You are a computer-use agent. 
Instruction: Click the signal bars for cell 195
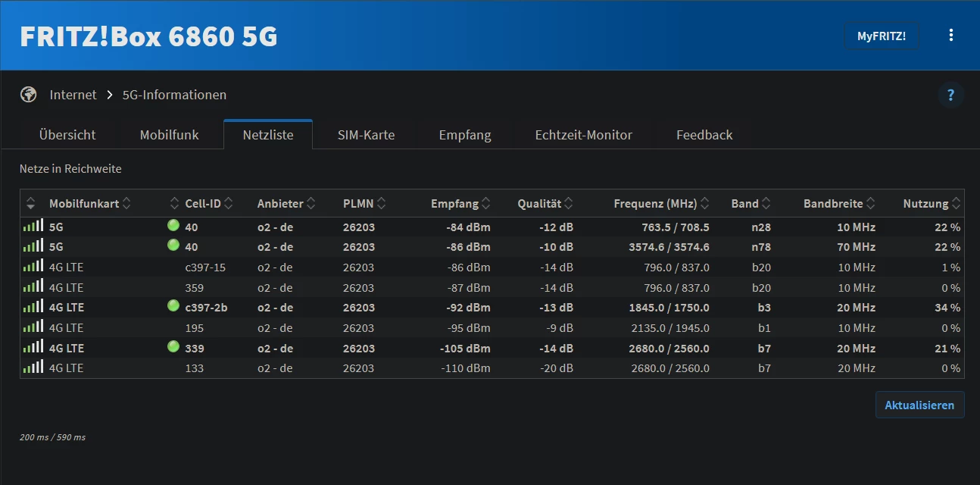pos(33,327)
